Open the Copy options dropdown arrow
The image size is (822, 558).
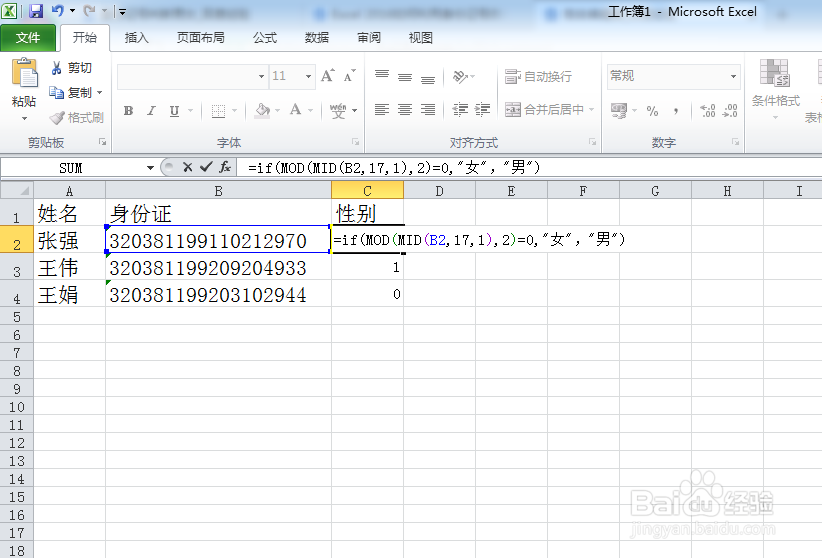[100, 93]
